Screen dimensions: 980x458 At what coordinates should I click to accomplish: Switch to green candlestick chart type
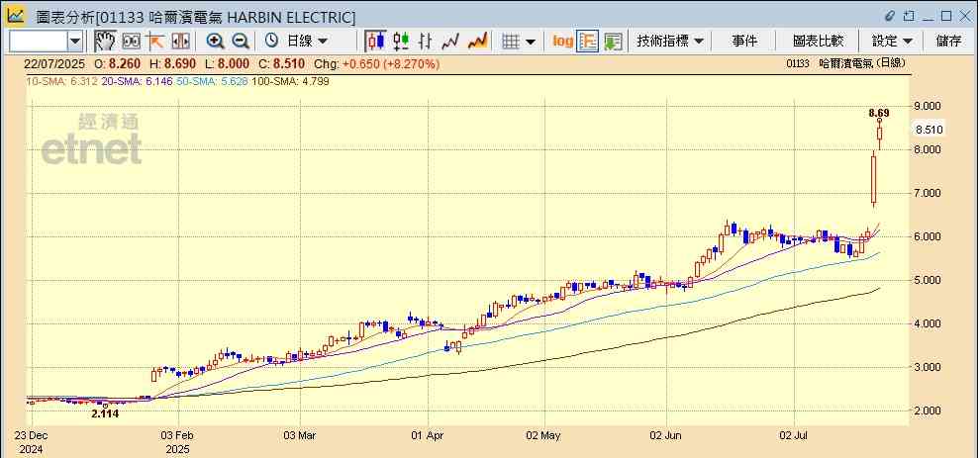click(x=401, y=42)
